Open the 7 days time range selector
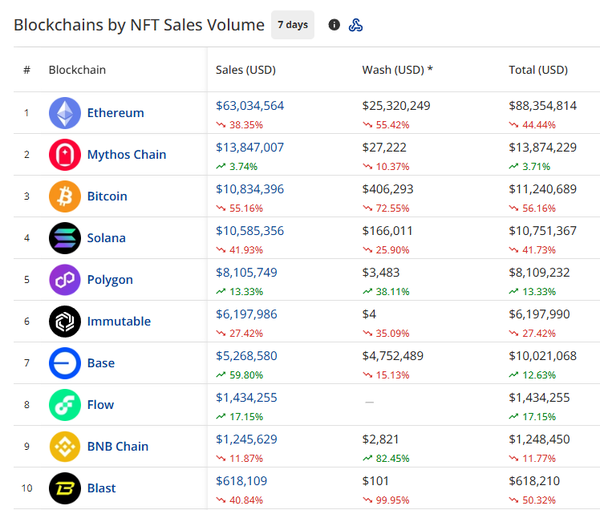Screen dimensions: 600x510 [x=291, y=25]
